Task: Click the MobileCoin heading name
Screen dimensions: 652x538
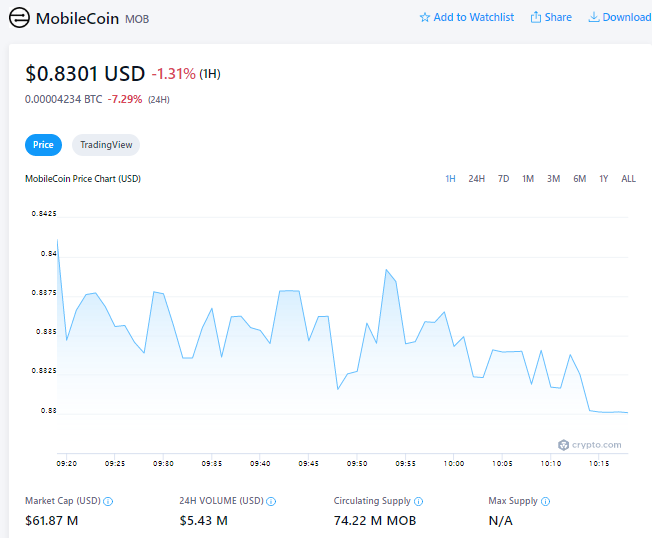Action: 77,18
